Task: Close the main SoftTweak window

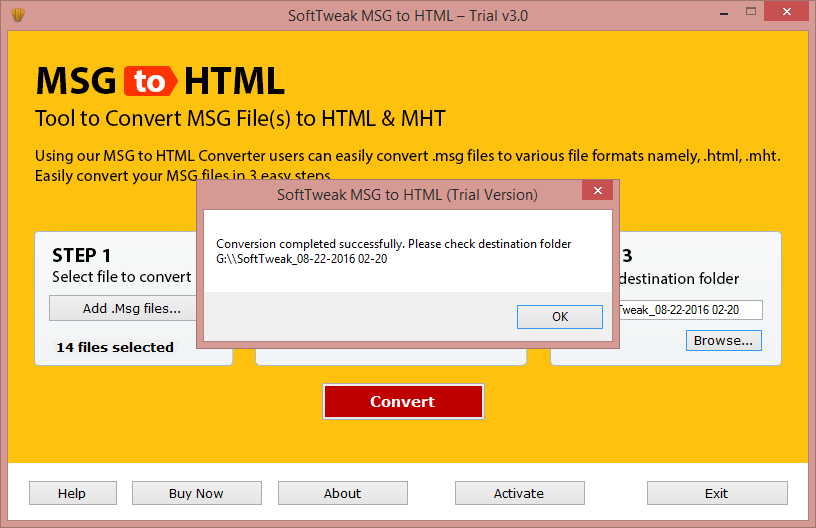Action: 786,11
